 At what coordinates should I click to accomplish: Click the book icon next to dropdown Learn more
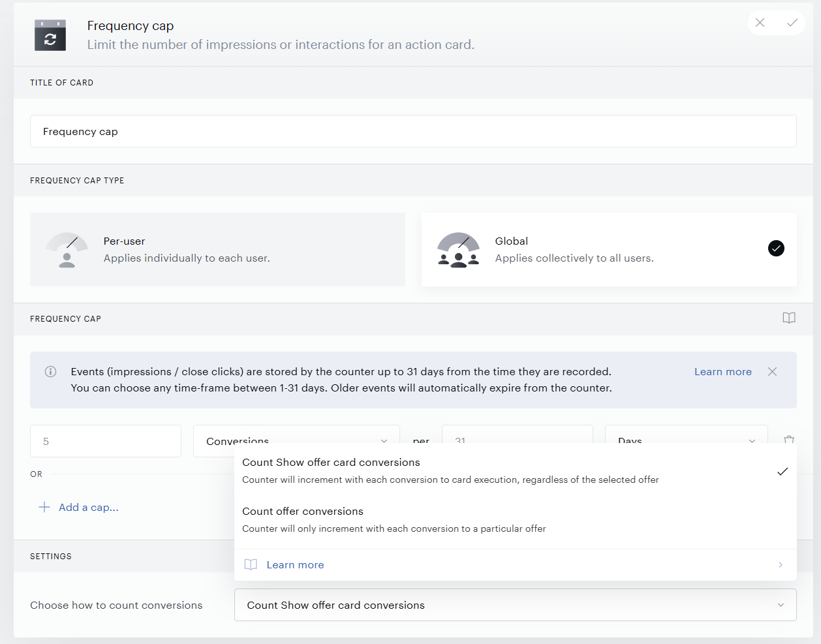coord(251,565)
